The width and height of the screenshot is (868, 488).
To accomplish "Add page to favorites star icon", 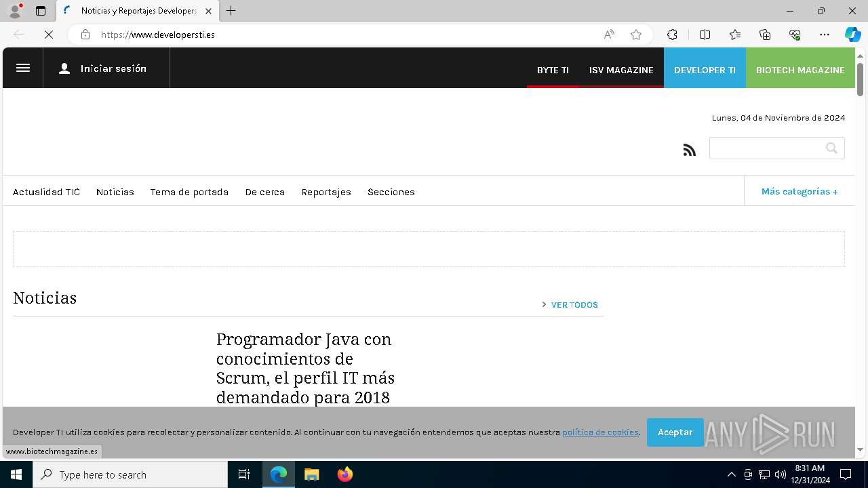I will pyautogui.click(x=636, y=35).
